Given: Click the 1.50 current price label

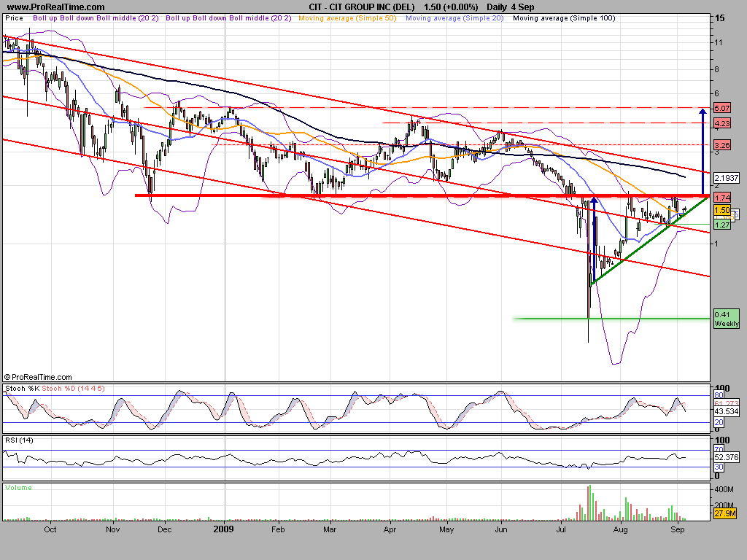Looking at the screenshot, I should (722, 210).
